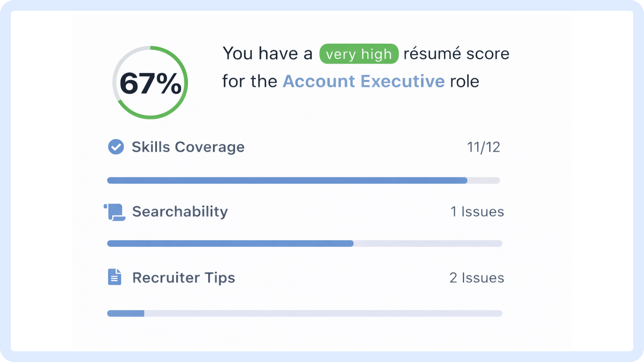The height and width of the screenshot is (362, 644).
Task: Expand the Recruiter Tips issue list
Action: point(183,277)
